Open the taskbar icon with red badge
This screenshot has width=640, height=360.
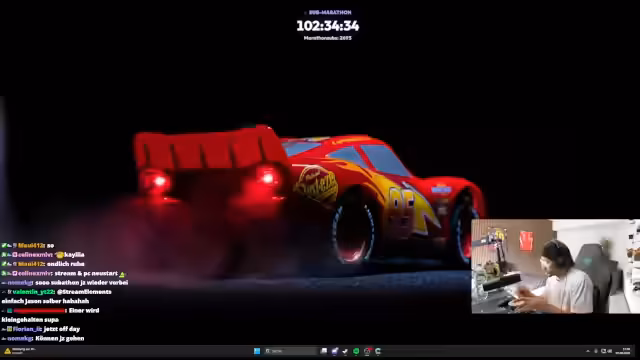367,351
